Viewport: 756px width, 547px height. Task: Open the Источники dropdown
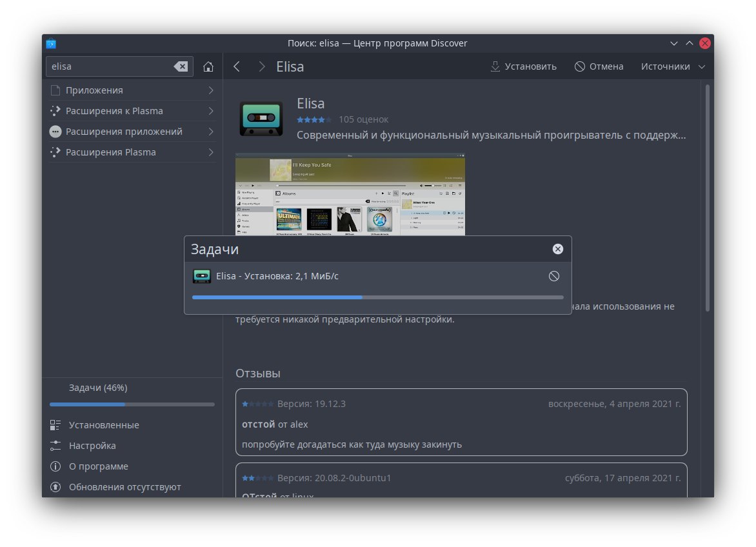(673, 66)
